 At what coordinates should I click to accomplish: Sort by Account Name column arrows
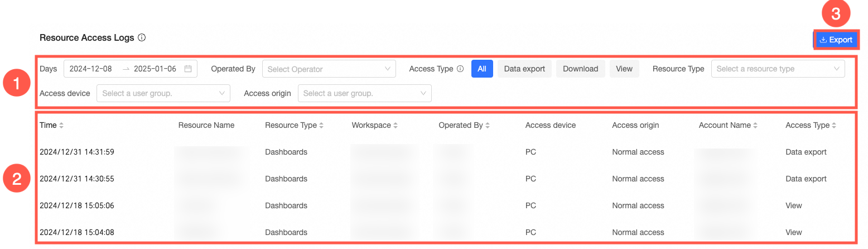[x=755, y=126]
